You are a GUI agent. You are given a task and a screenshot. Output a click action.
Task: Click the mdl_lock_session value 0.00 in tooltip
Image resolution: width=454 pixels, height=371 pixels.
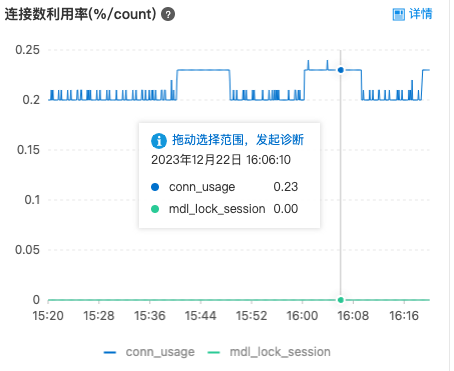[286, 209]
